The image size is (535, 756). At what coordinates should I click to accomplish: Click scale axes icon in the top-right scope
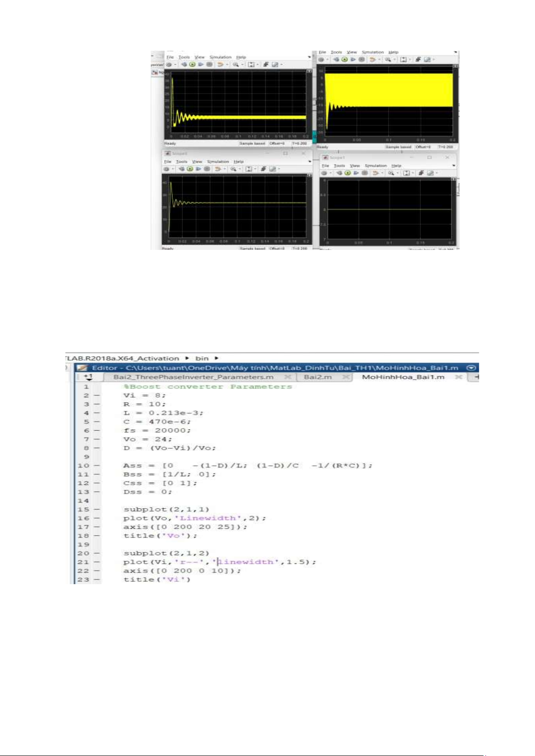pos(403,60)
